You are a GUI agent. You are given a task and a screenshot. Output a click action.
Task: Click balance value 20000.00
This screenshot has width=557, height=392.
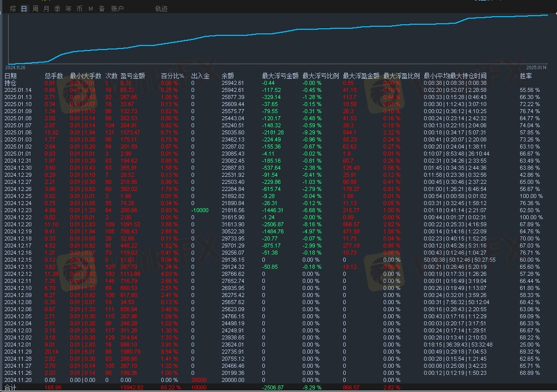tap(233, 380)
